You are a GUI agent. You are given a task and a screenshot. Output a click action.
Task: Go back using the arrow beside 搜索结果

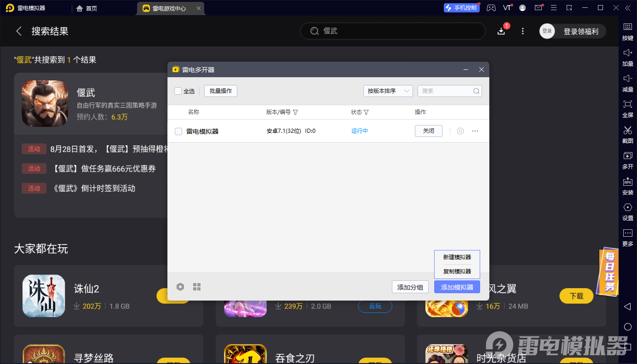pos(19,31)
